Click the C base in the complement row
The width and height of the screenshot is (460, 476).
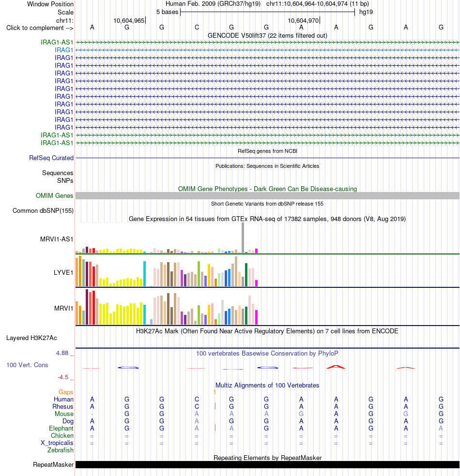[x=197, y=28]
